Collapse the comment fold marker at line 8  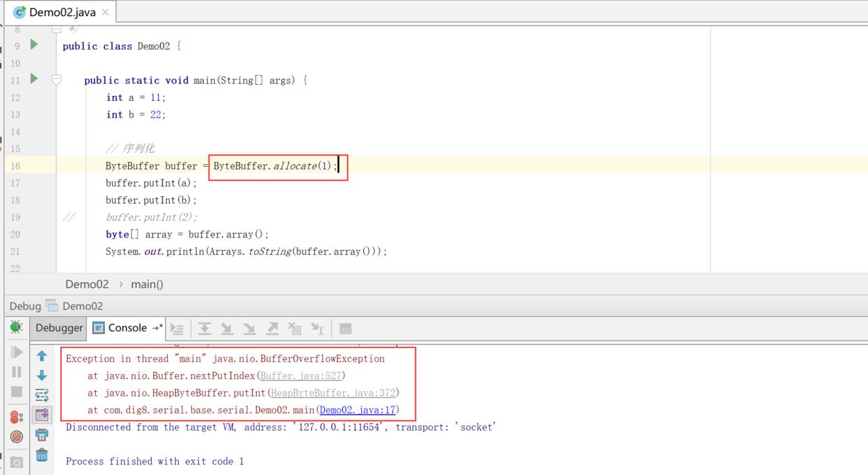click(x=57, y=29)
